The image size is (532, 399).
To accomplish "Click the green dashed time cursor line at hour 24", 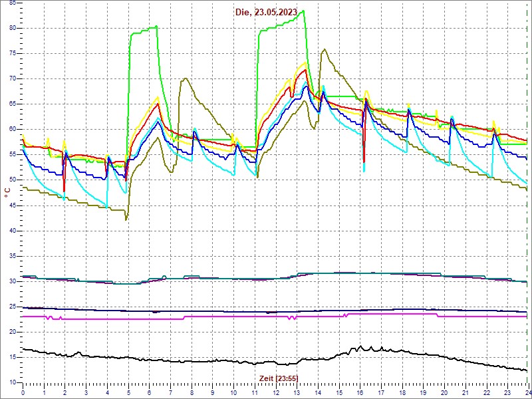I will point(527,194).
